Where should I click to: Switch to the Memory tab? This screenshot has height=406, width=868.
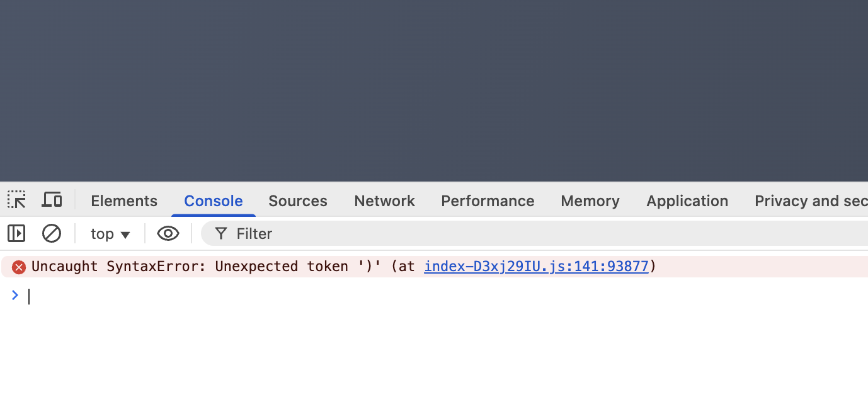pos(590,201)
